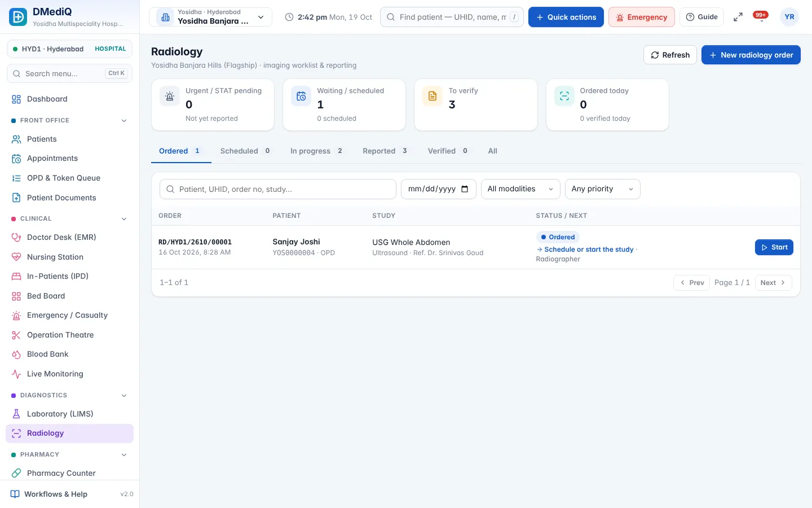Open Pharmacy Counter
The width and height of the screenshot is (812, 508).
coord(69,474)
